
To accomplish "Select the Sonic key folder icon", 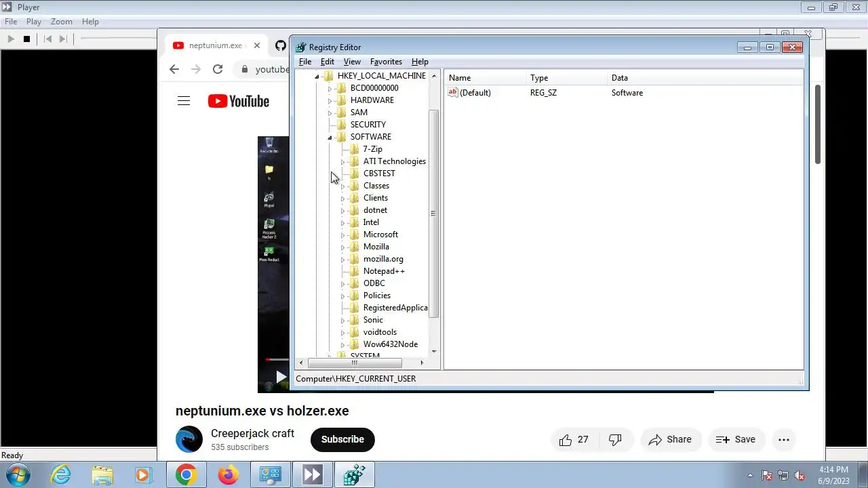I will click(355, 320).
